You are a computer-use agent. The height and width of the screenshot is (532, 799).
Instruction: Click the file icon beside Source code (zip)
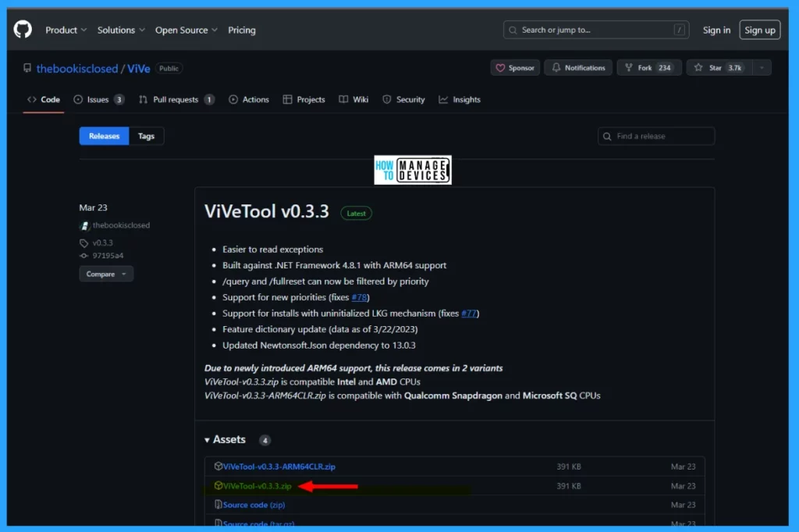(218, 505)
